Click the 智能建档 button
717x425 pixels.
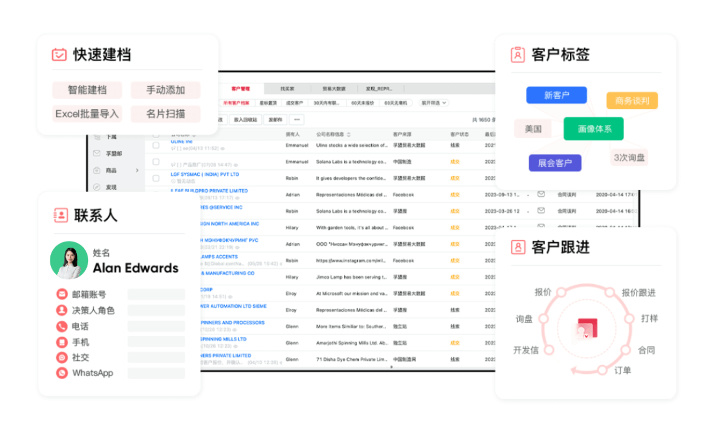point(87,90)
